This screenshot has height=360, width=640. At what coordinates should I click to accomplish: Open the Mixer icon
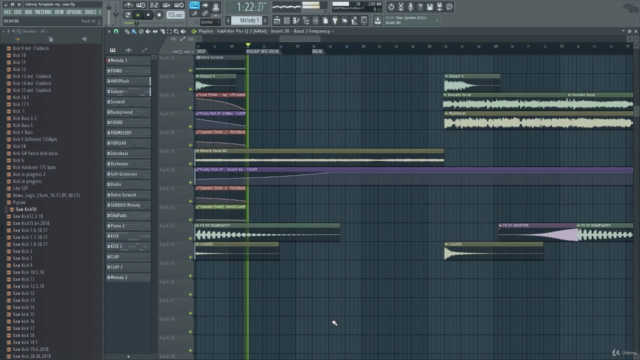316,20
